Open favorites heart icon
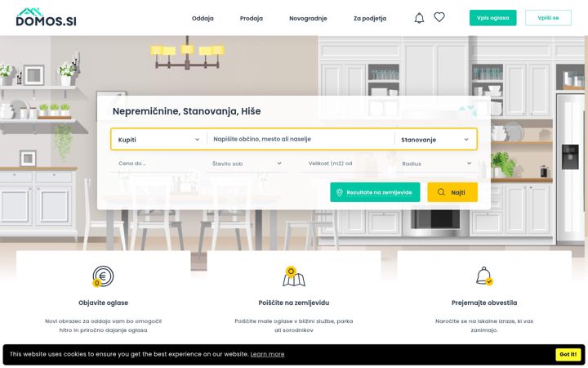The height and width of the screenshot is (368, 588). click(439, 17)
